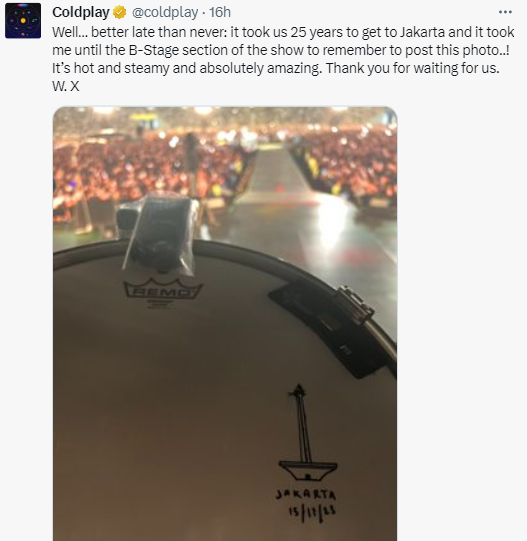Click the metal lug clamp on drum rim
The height and width of the screenshot is (541, 527).
(355, 305)
